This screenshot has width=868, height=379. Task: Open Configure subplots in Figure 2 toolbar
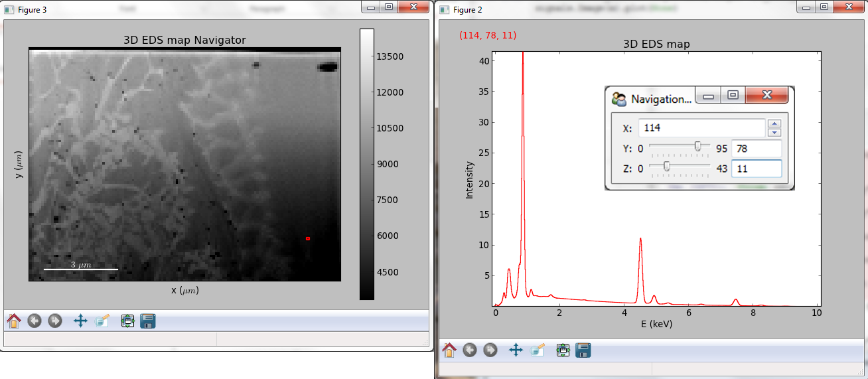click(563, 350)
